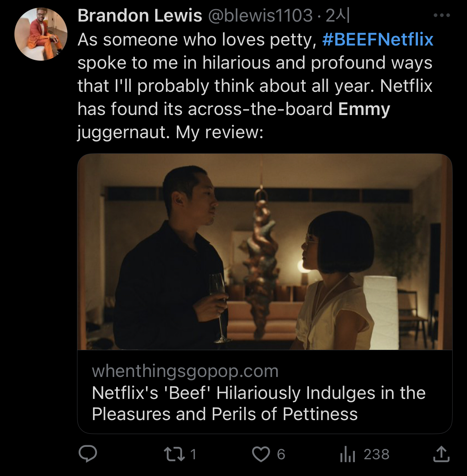Click the 2시 tweet timestamp
The image size is (467, 476).
(338, 16)
